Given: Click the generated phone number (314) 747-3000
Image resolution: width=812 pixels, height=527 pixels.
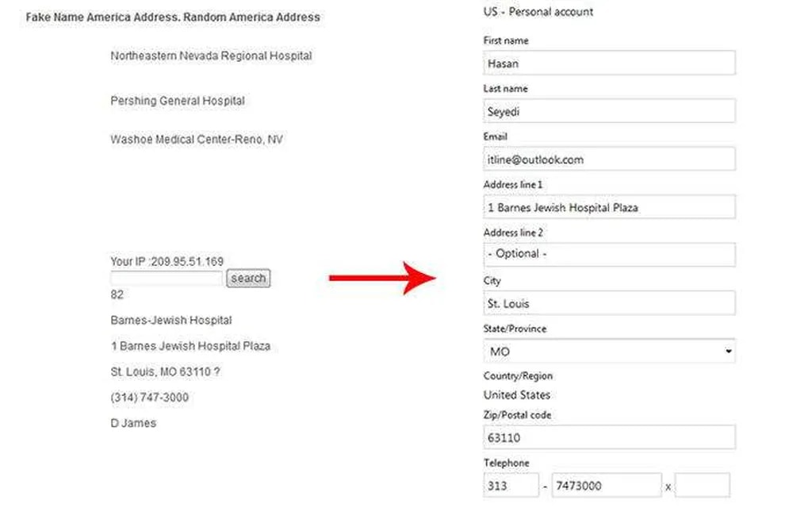Looking at the screenshot, I should (150, 398).
